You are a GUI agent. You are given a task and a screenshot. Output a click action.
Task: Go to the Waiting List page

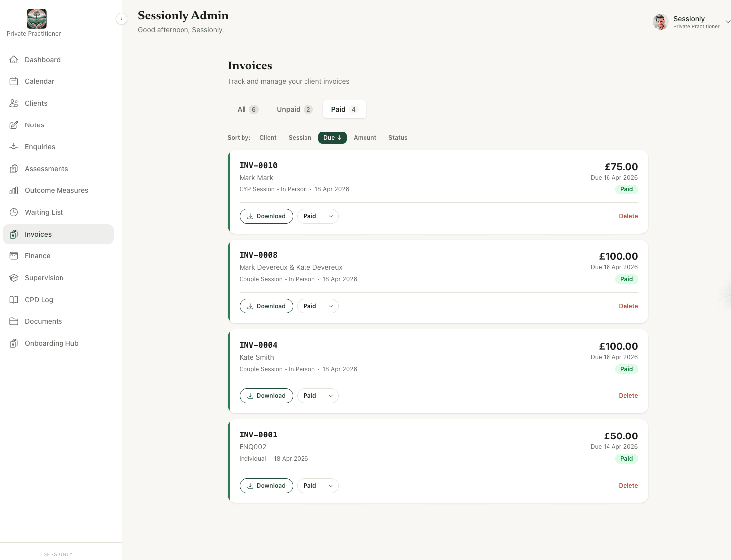pos(59,212)
